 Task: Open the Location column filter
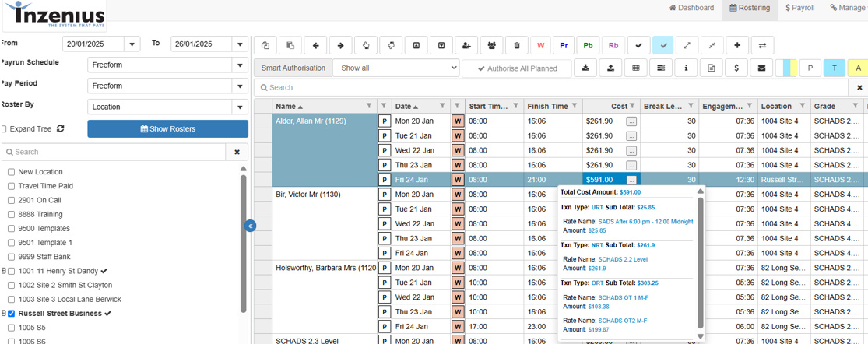click(801, 106)
